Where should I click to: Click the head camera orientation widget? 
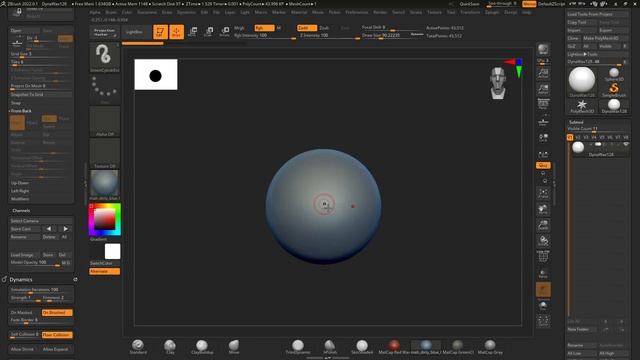point(498,83)
